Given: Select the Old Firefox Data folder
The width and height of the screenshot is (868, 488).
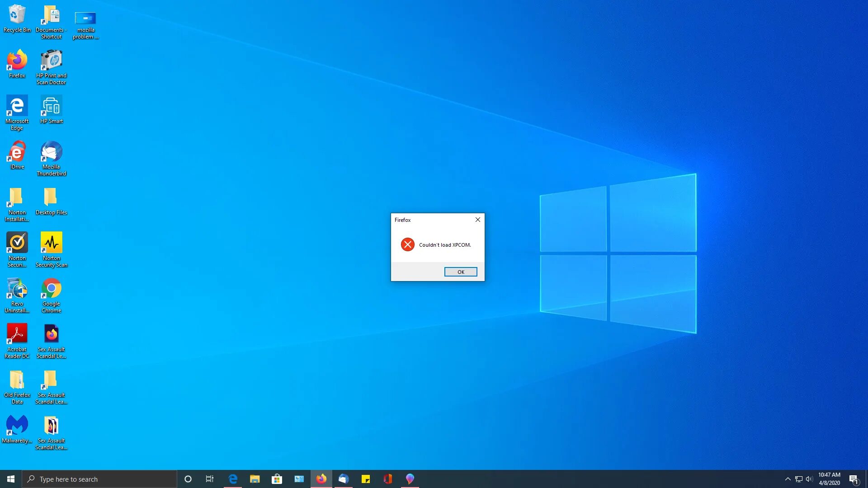Looking at the screenshot, I should coord(17,387).
